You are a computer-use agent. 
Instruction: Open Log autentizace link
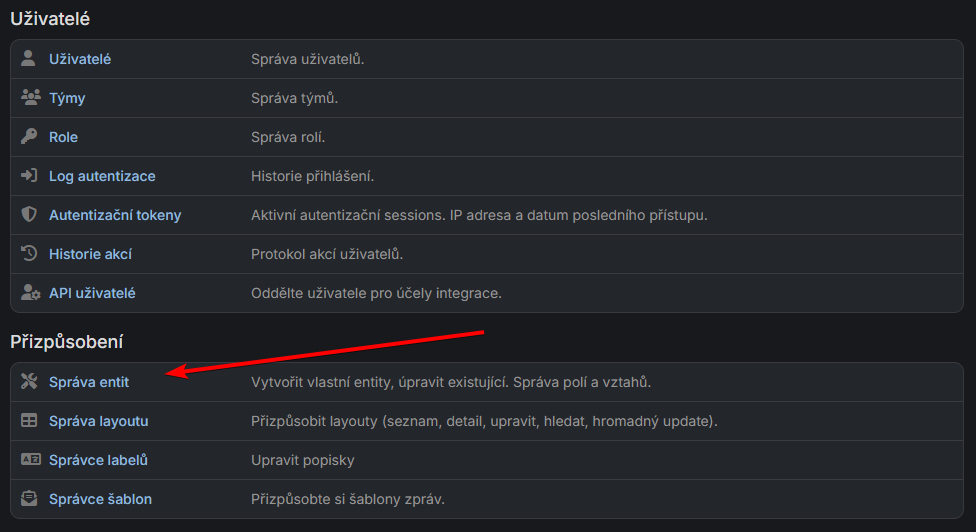tap(102, 176)
